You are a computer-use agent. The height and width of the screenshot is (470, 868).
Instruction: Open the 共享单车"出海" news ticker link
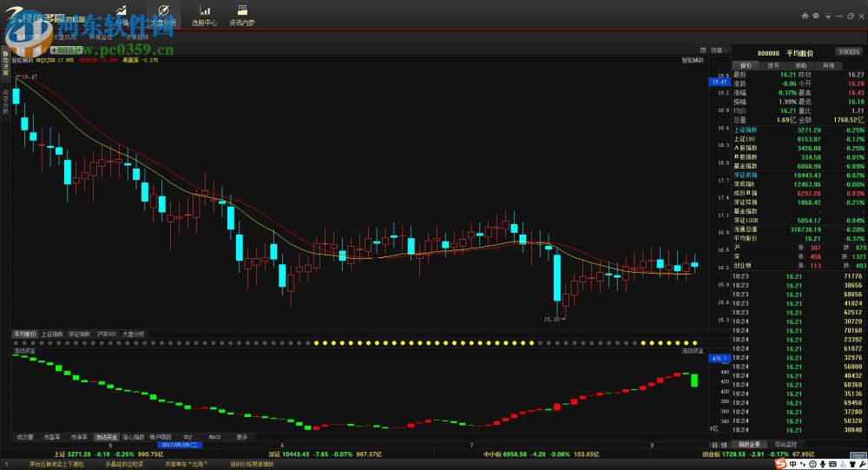click(185, 465)
